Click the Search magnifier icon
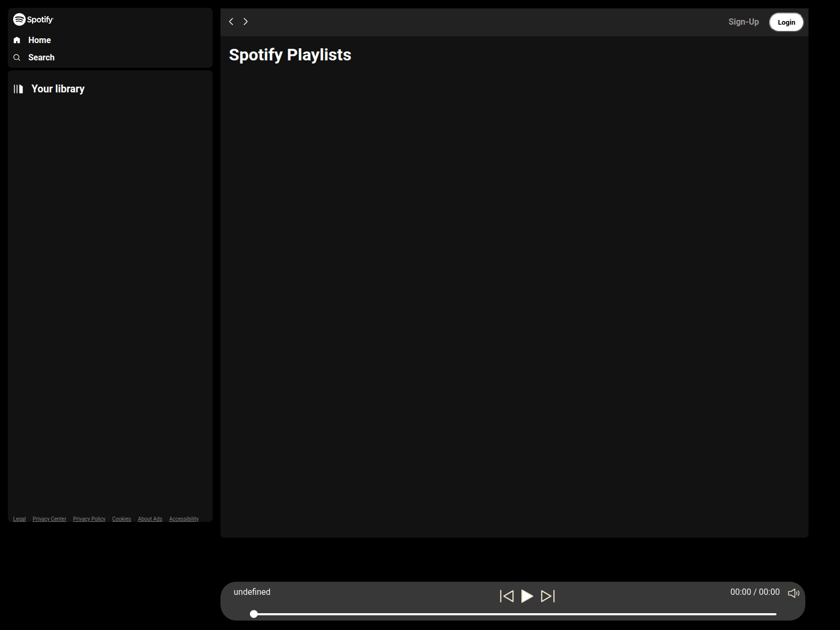The image size is (840, 630). pos(17,57)
